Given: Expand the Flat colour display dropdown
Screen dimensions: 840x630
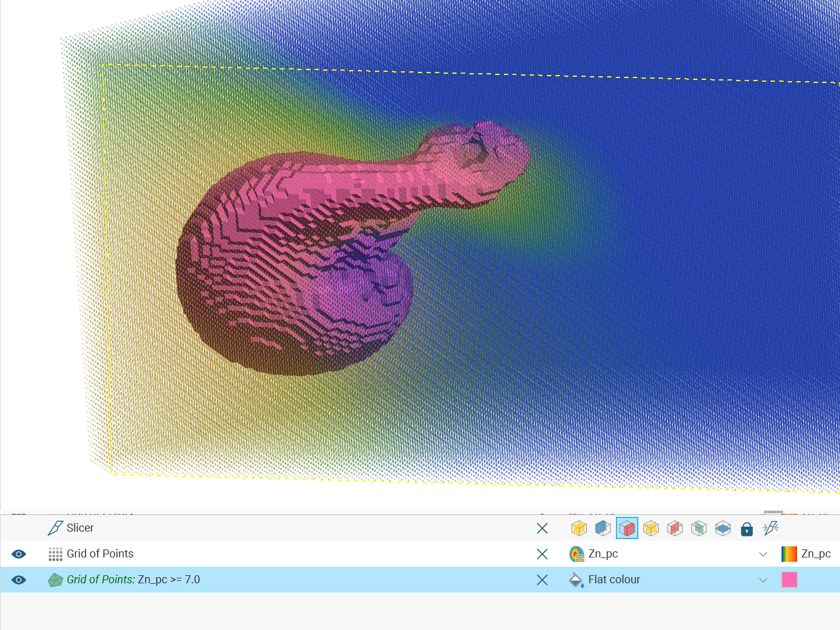Looking at the screenshot, I should [763, 580].
